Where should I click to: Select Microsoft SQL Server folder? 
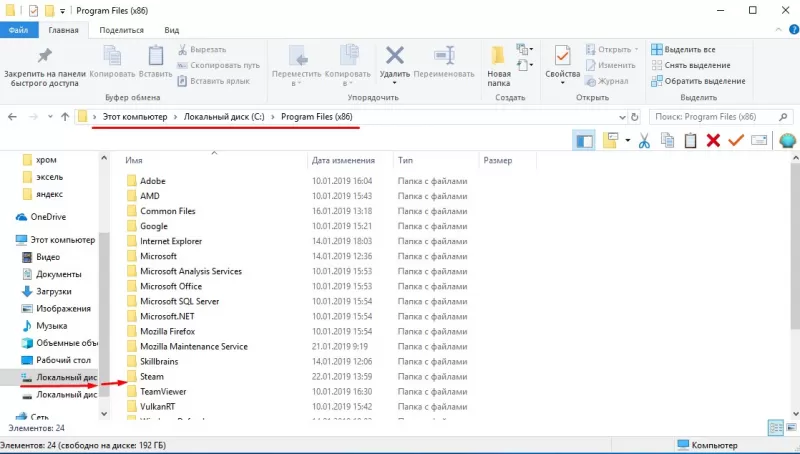[x=179, y=301]
